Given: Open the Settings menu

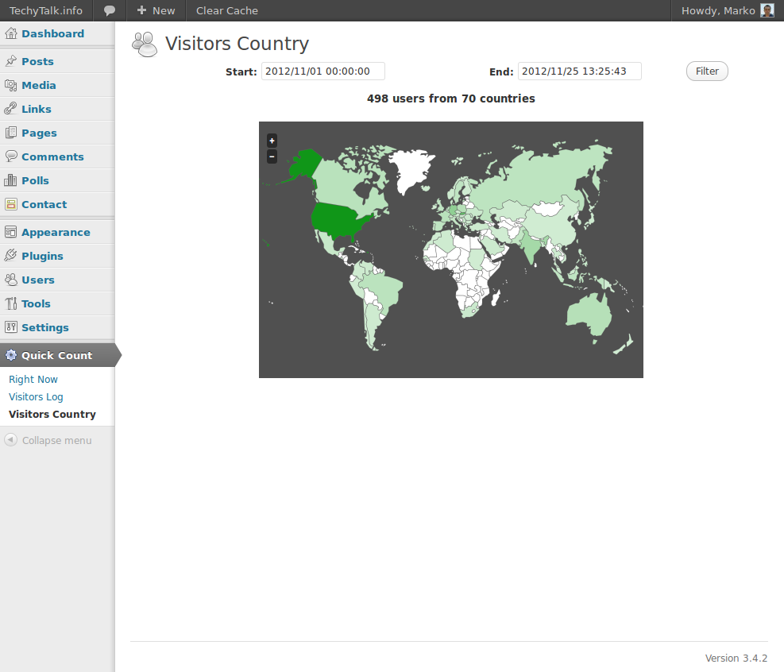Looking at the screenshot, I should [x=45, y=327].
